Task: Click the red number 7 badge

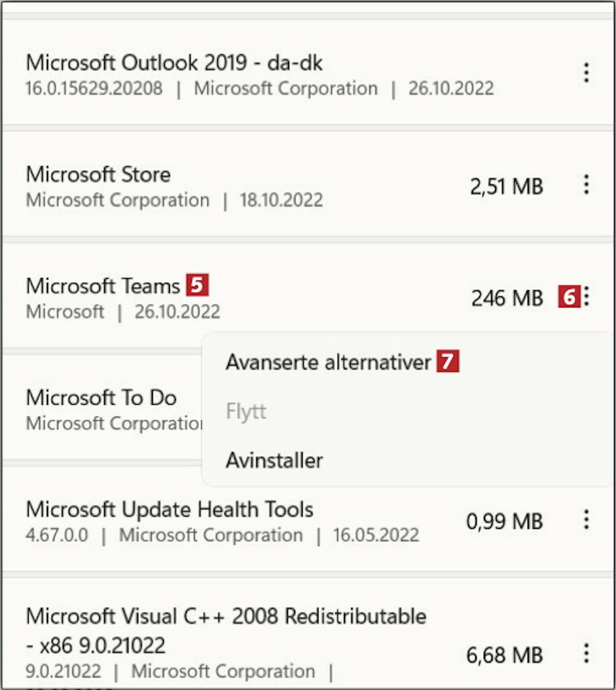Action: tap(448, 361)
